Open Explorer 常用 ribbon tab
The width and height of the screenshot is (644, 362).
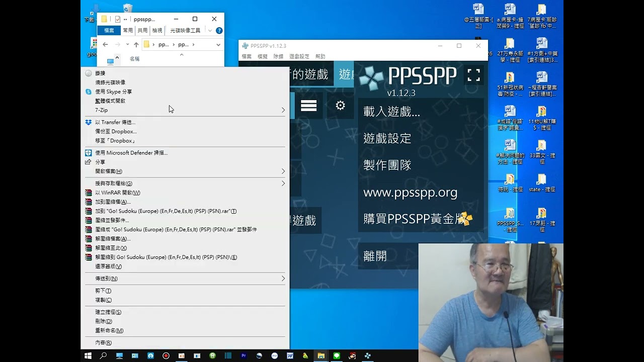coord(128,31)
